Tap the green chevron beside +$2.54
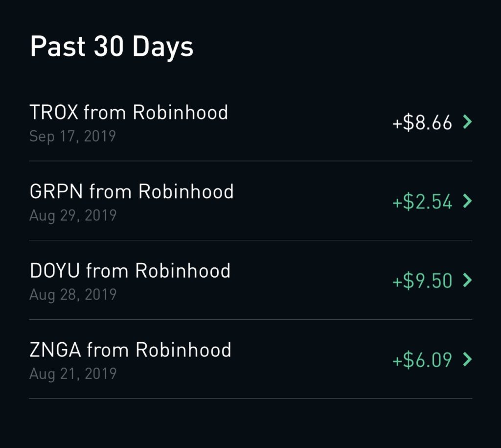 (467, 201)
